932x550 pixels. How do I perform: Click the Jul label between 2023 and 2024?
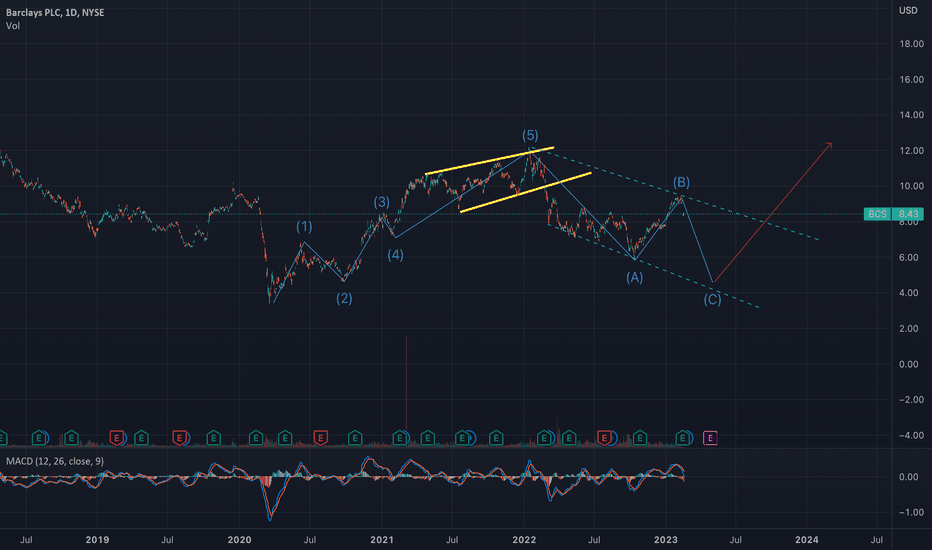[x=735, y=540]
